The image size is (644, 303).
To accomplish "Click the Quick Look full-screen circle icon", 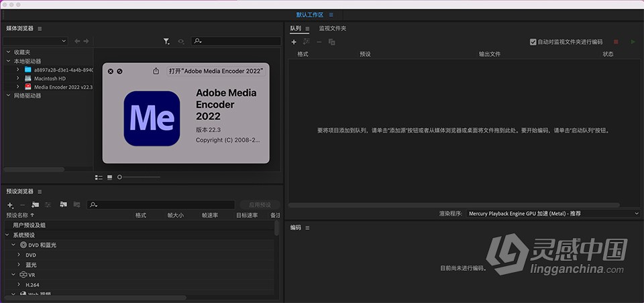I will pyautogui.click(x=119, y=72).
